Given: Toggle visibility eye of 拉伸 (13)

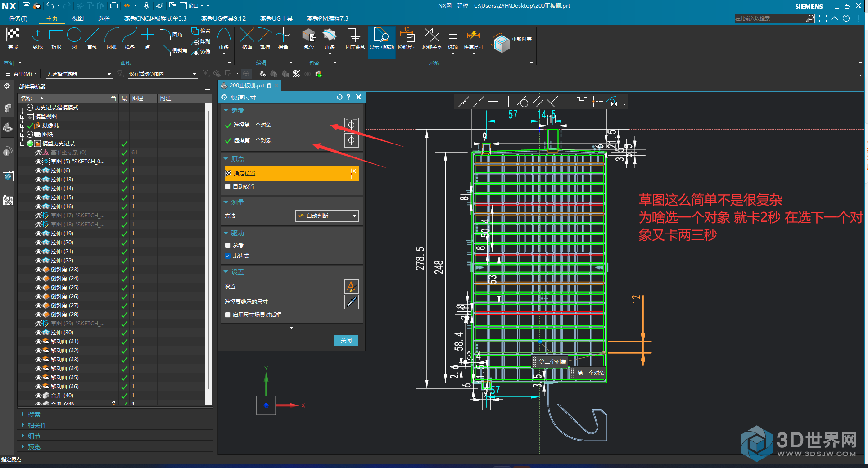Looking at the screenshot, I should pyautogui.click(x=39, y=180).
